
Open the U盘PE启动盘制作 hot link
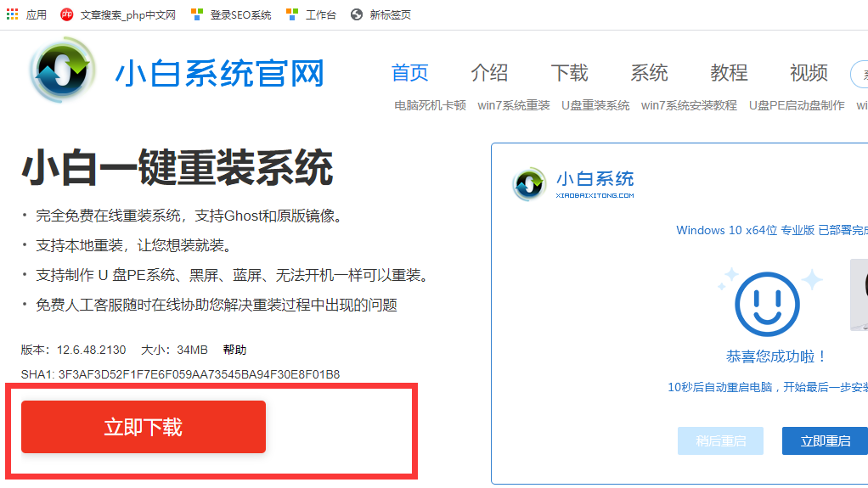coord(797,105)
